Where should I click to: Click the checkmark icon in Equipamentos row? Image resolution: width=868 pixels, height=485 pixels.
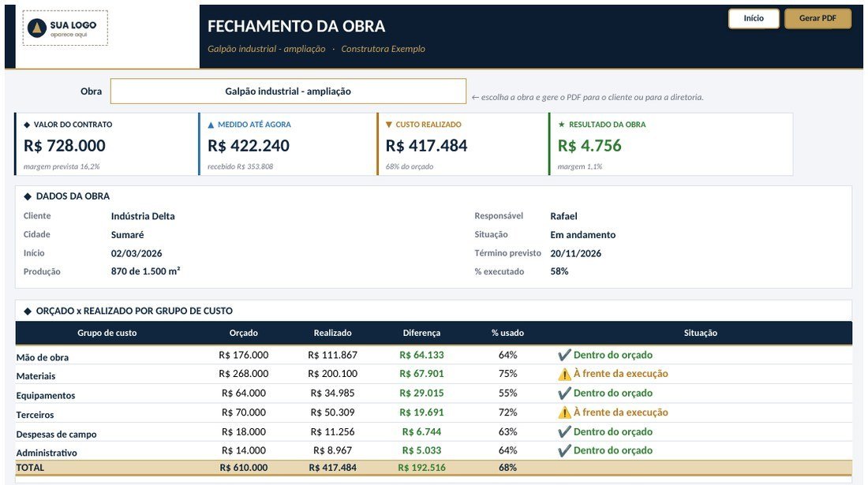click(564, 394)
